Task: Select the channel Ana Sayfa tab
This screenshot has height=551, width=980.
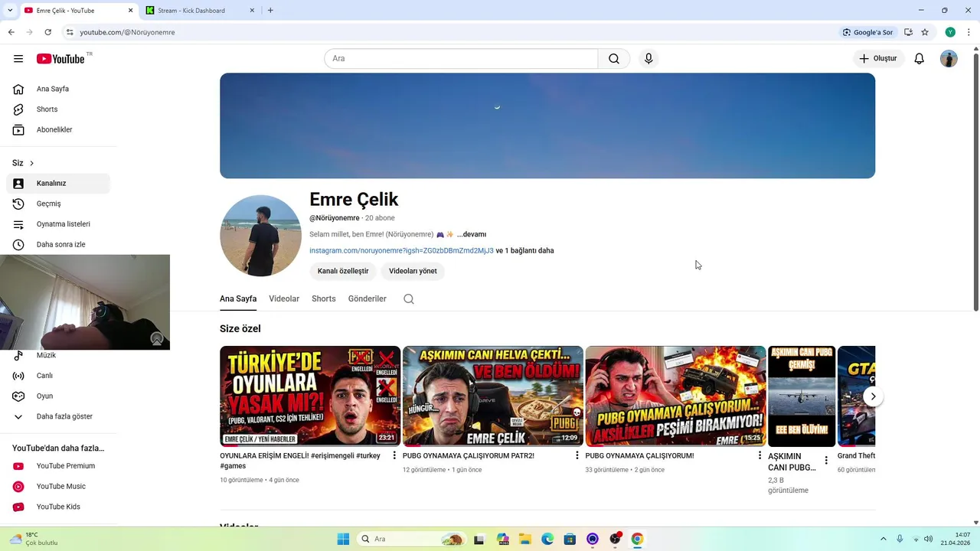Action: pos(238,298)
